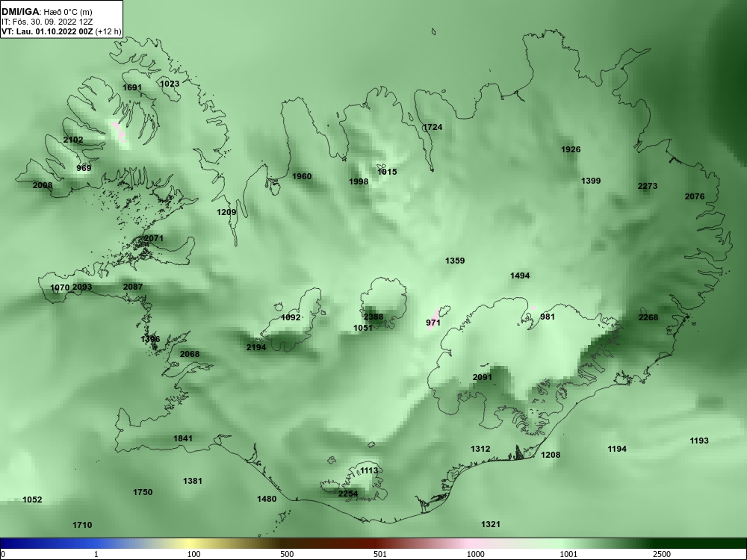Click the 2091 map value
Viewport: 747px width, 560px height.
(x=482, y=378)
